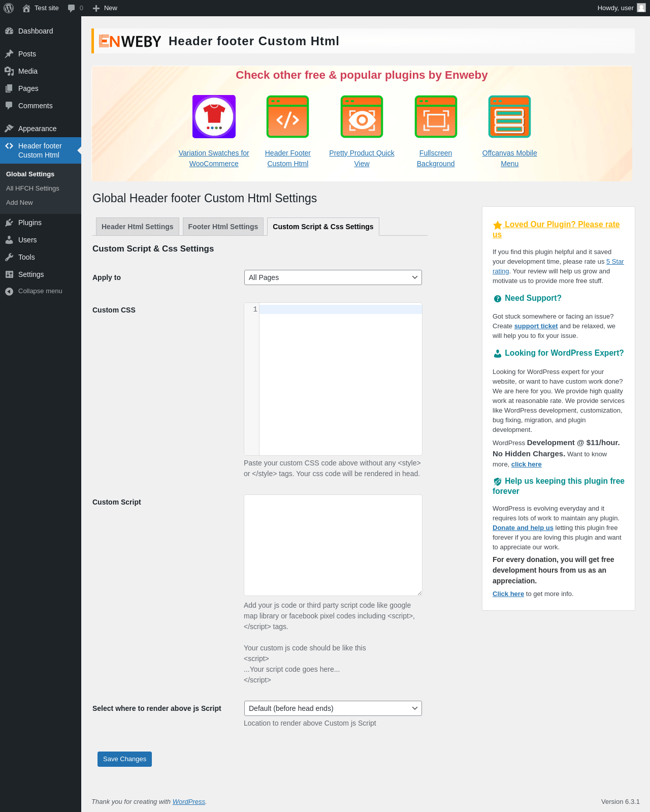The height and width of the screenshot is (812, 650).
Task: Open Pretty Product Quick View link
Action: coord(362,159)
